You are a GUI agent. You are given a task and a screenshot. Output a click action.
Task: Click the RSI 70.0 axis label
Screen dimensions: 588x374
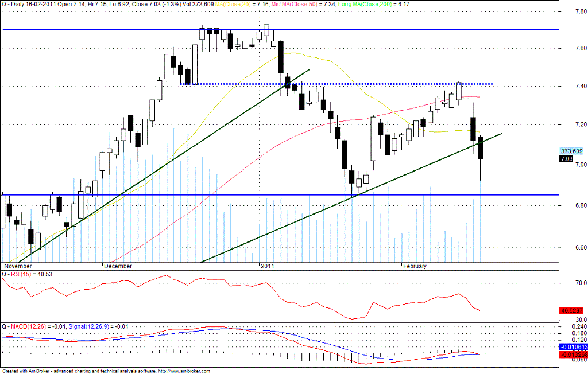coord(581,283)
